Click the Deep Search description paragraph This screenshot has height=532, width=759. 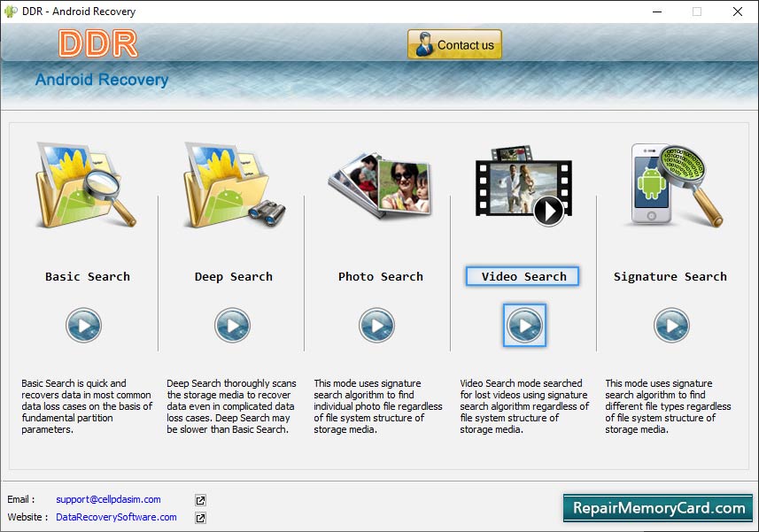click(x=231, y=406)
